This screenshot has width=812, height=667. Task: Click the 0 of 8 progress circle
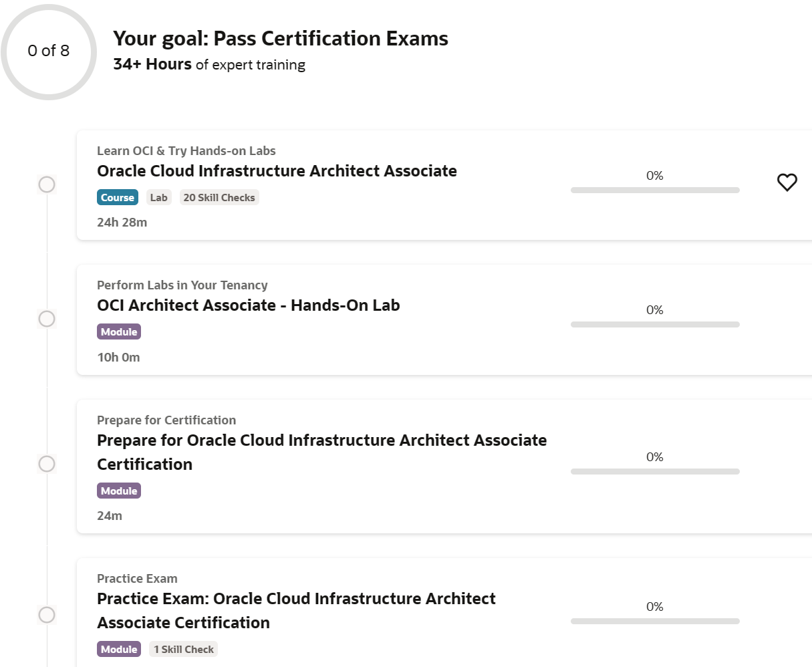point(49,51)
